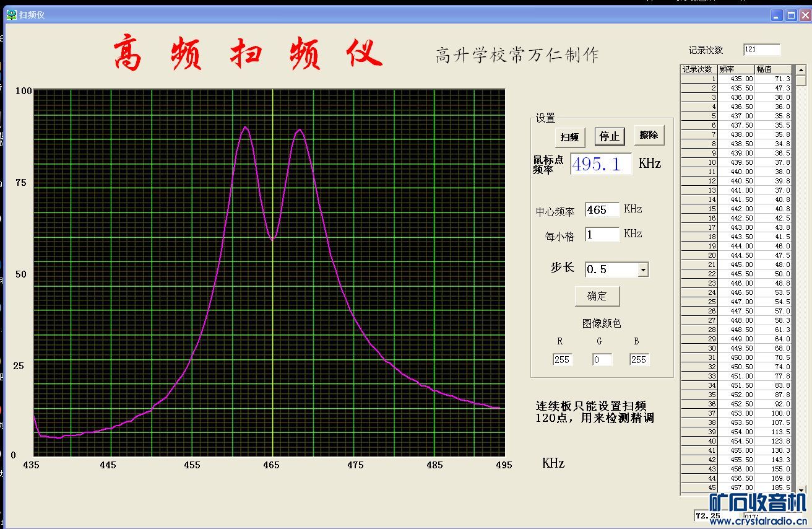This screenshot has width=812, height=529.
Task: Click the 幅值 column header
Action: (773, 69)
